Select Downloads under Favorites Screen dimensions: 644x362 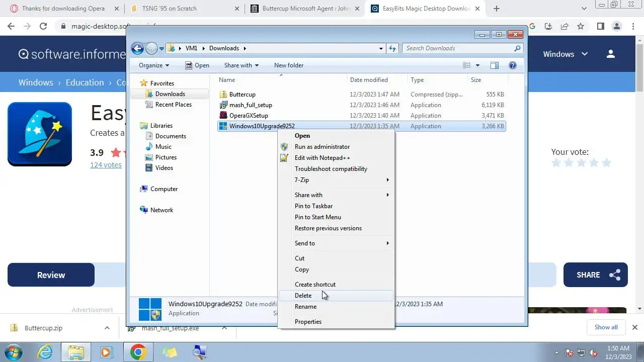coord(170,94)
